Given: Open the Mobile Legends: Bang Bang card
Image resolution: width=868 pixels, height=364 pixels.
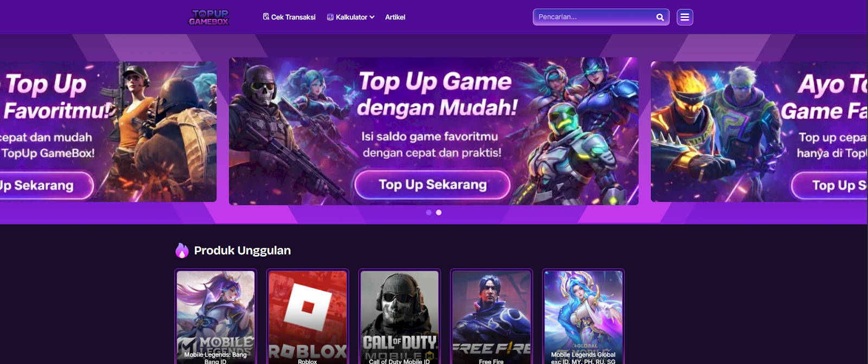Looking at the screenshot, I should click(215, 317).
